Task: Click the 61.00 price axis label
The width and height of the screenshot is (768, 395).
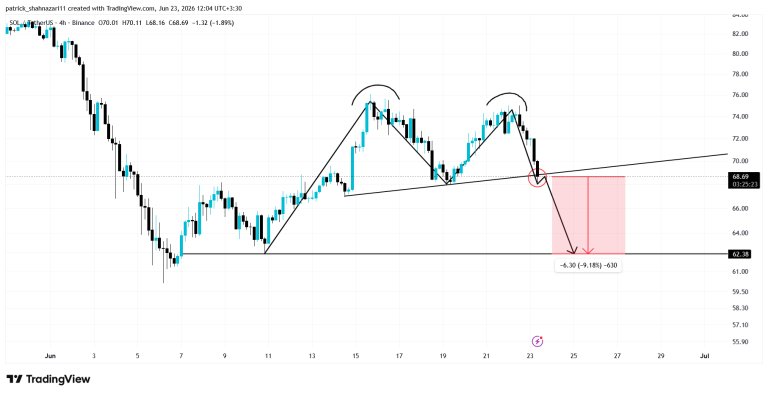Action: 740,272
